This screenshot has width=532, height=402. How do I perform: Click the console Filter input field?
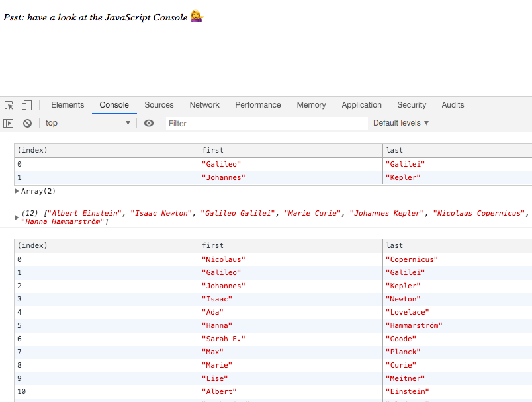tap(265, 123)
